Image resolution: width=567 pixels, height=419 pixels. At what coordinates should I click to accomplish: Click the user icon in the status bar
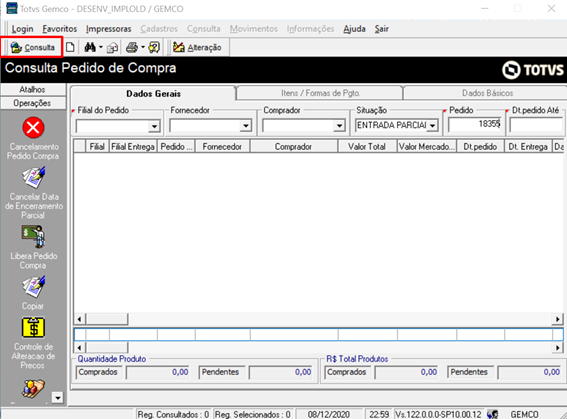493,414
